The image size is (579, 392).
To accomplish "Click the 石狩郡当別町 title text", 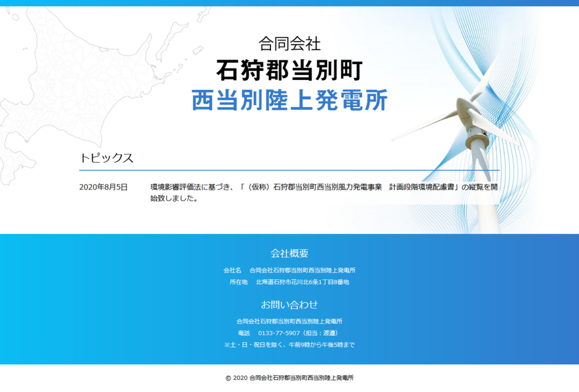I will (289, 70).
